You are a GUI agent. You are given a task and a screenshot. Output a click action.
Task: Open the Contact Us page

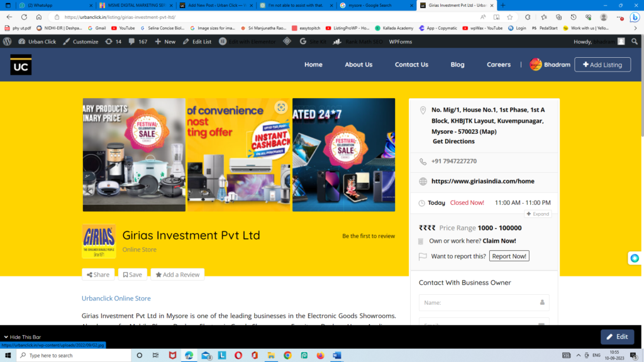(411, 65)
